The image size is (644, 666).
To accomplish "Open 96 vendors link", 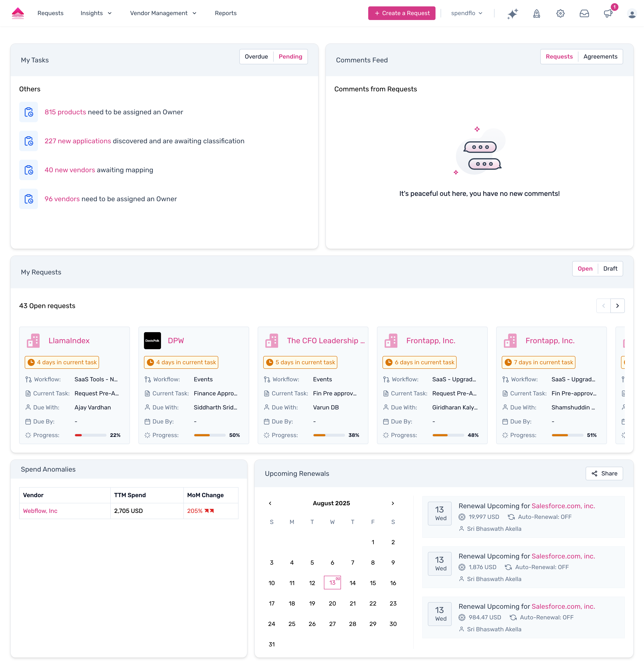I will 62,199.
